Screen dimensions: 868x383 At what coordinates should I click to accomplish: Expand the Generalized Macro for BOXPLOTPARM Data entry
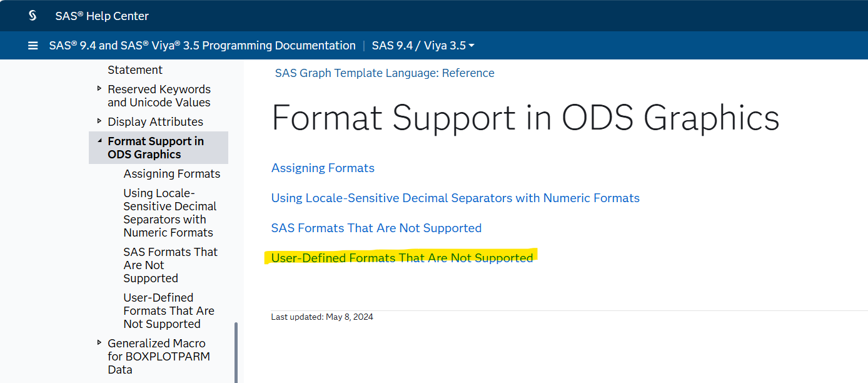tap(99, 343)
